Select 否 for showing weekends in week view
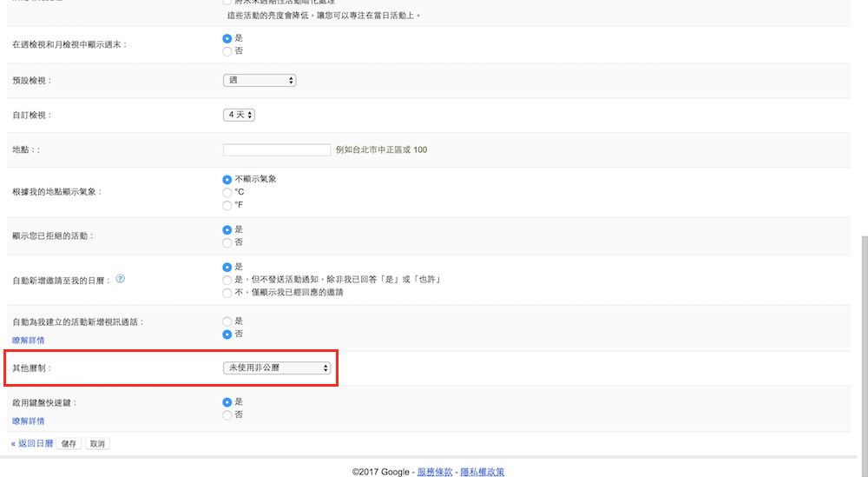Image resolution: width=868 pixels, height=477 pixels. tap(227, 51)
